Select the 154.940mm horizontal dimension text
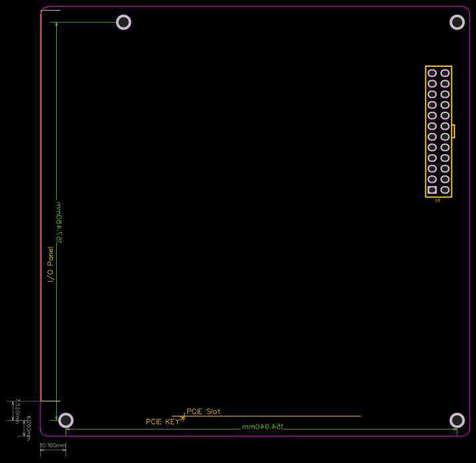The width and height of the screenshot is (476, 463). [x=263, y=426]
